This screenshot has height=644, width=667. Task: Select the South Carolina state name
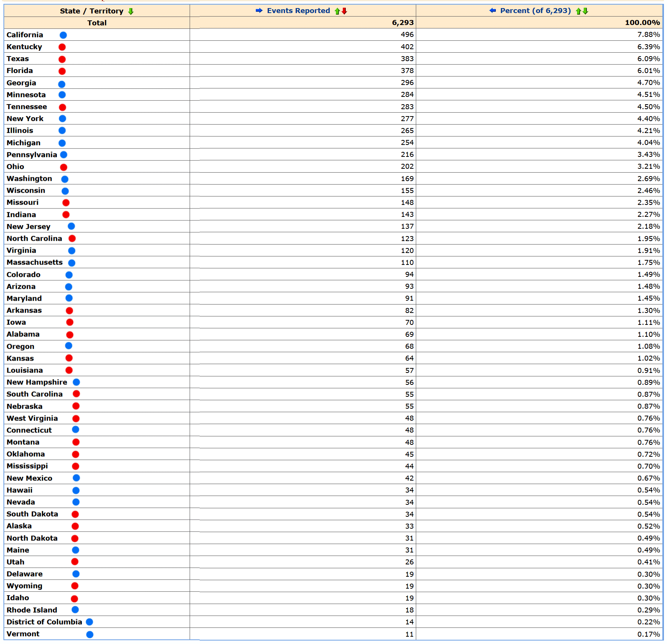point(35,394)
